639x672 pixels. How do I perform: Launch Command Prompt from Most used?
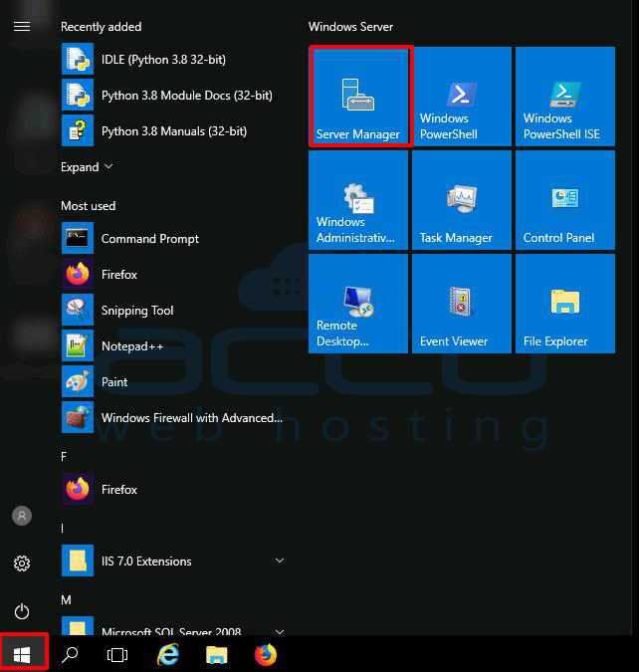click(x=173, y=238)
